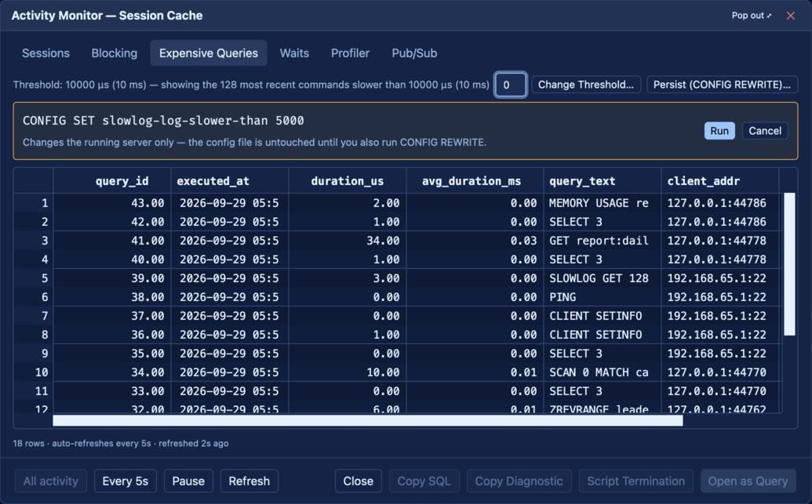Click the CLIENT SETINFO cell in row 8
Screen dimensions: 812x504
pyautogui.click(x=603, y=335)
